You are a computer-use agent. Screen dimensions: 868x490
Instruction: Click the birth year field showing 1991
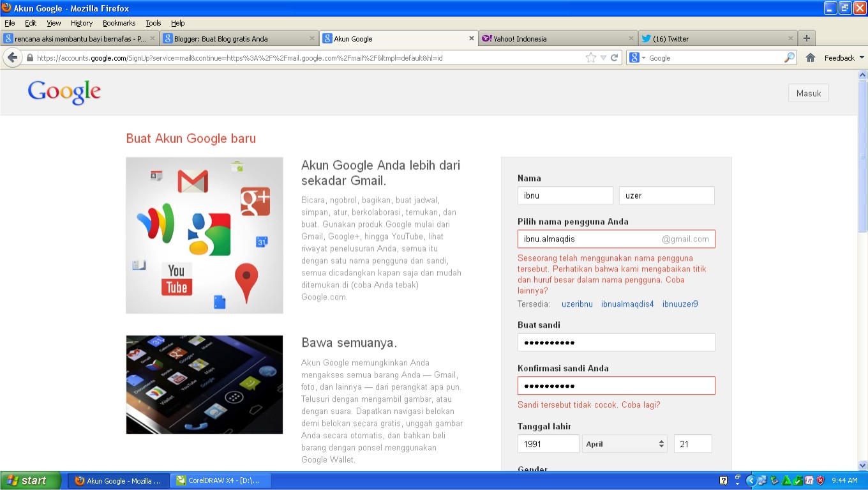(548, 444)
